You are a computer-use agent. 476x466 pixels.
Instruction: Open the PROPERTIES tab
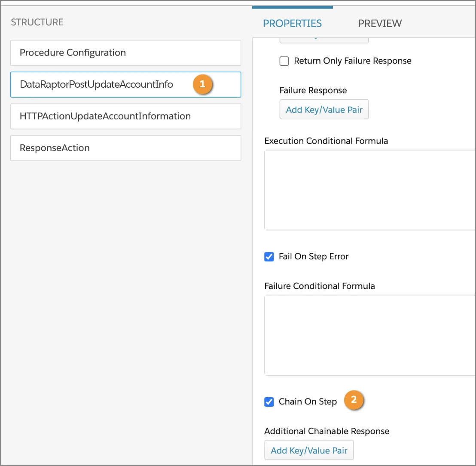pyautogui.click(x=292, y=23)
